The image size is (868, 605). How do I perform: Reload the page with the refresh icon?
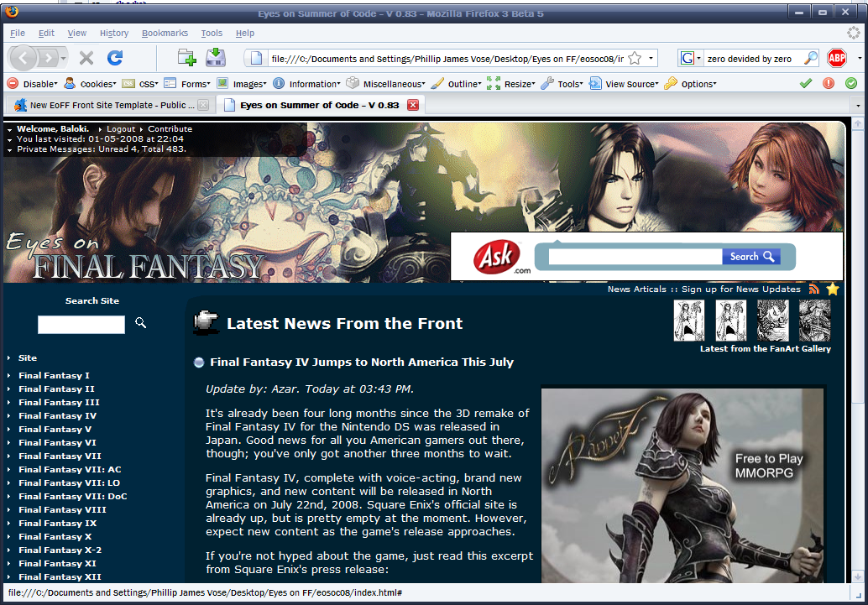pos(115,58)
